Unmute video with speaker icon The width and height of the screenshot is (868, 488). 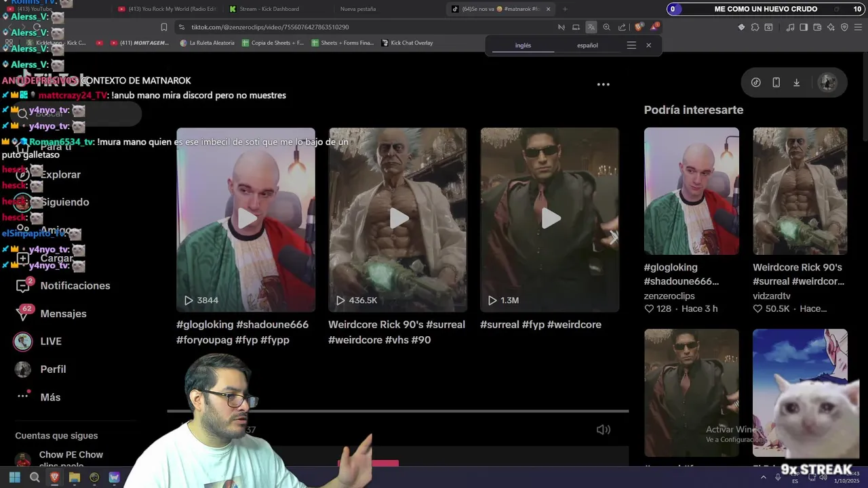click(x=603, y=429)
